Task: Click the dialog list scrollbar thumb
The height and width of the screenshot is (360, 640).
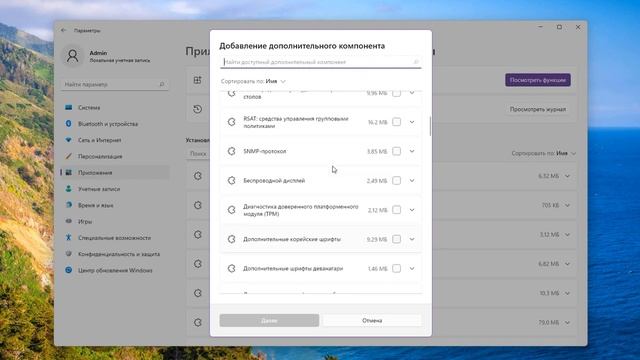Action: 430,126
